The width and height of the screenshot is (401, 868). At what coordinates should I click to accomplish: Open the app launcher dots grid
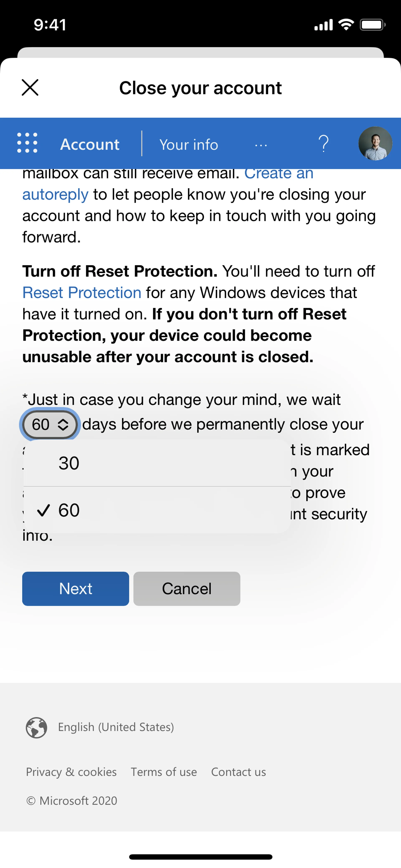[27, 143]
